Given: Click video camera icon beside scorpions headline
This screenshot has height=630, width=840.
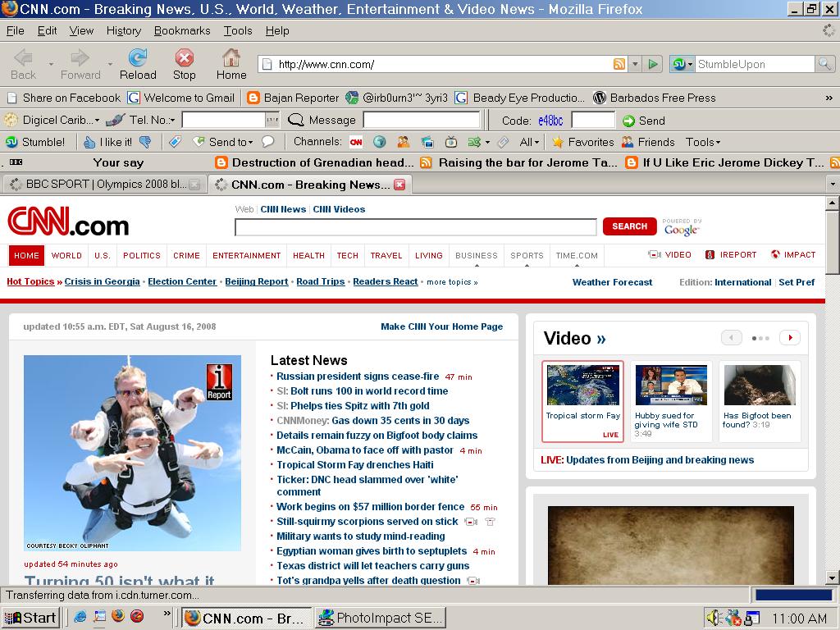Looking at the screenshot, I should click(x=471, y=522).
